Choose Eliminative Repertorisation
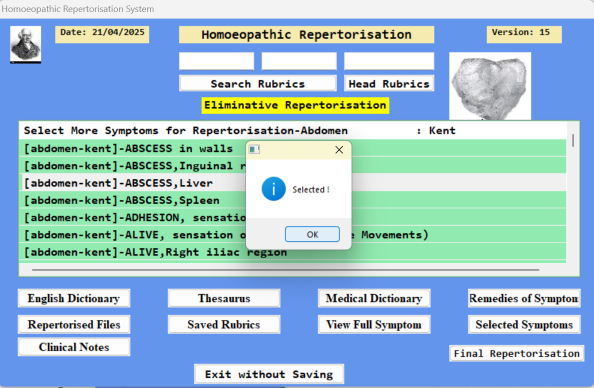The height and width of the screenshot is (388, 594). (295, 105)
